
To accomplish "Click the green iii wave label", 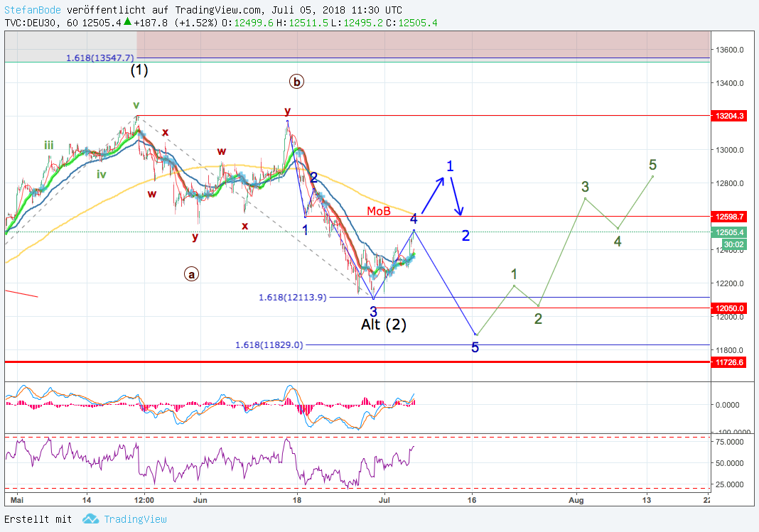I will 49,145.
